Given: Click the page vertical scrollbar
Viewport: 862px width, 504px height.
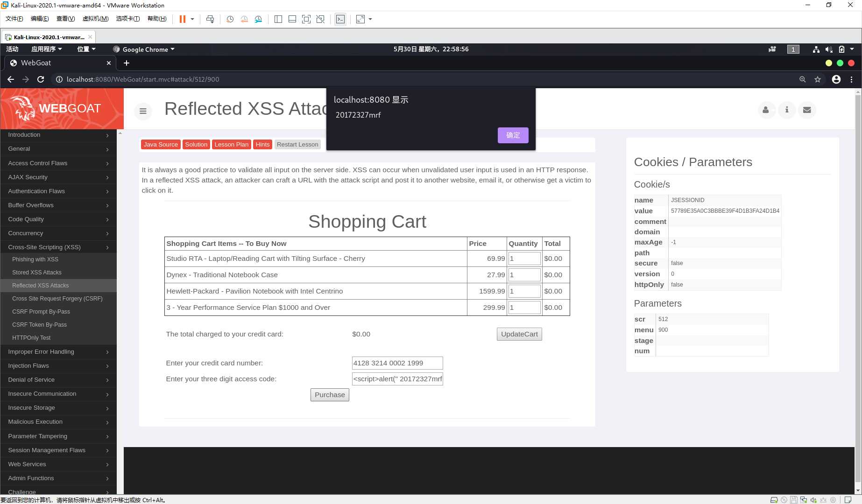Looking at the screenshot, I should pyautogui.click(x=858, y=289).
